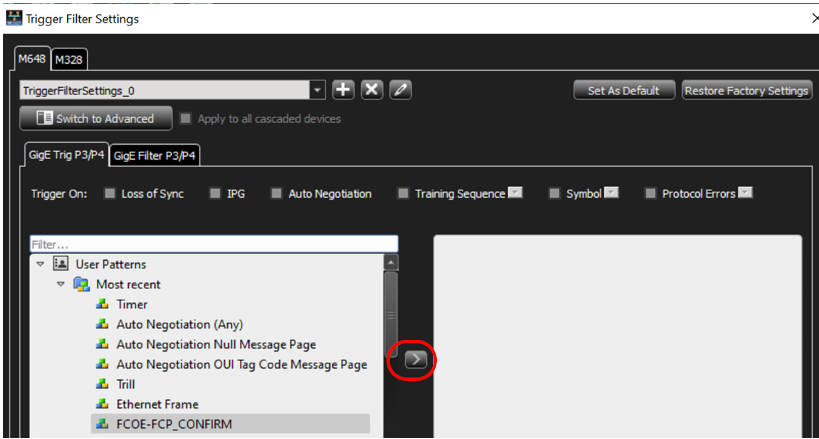Select the Trill pattern
The width and height of the screenshot is (819, 439).
tap(126, 384)
